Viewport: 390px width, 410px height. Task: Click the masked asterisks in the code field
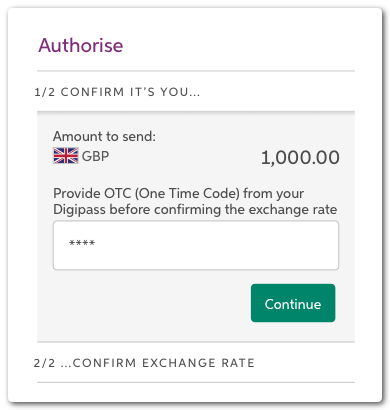[82, 243]
